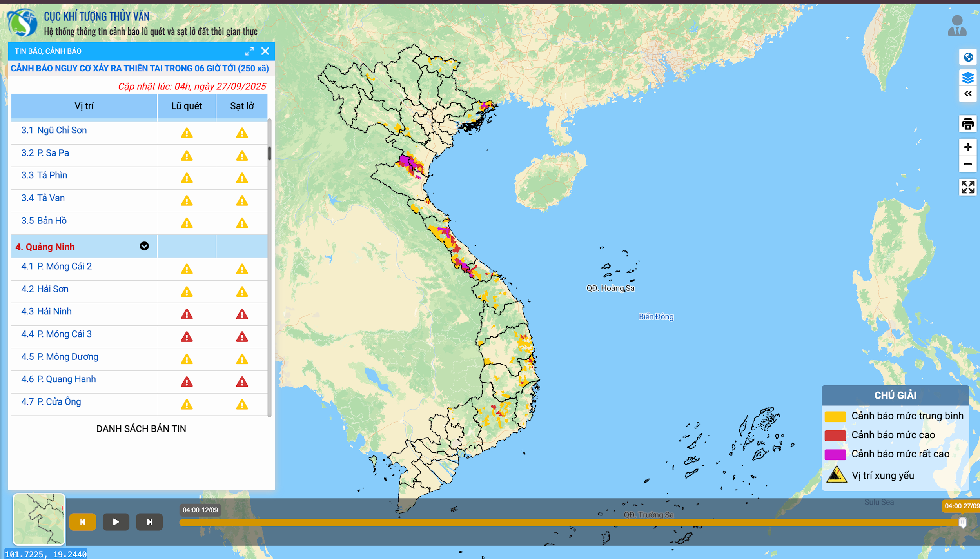This screenshot has height=559, width=980.
Task: Click the overview minimap thumbnail
Action: pyautogui.click(x=39, y=519)
